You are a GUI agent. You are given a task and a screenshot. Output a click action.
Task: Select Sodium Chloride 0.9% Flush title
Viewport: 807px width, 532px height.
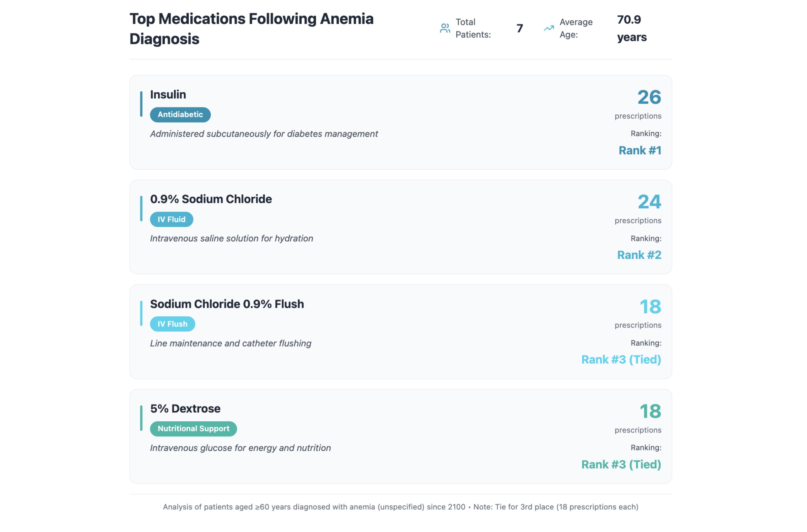227,304
